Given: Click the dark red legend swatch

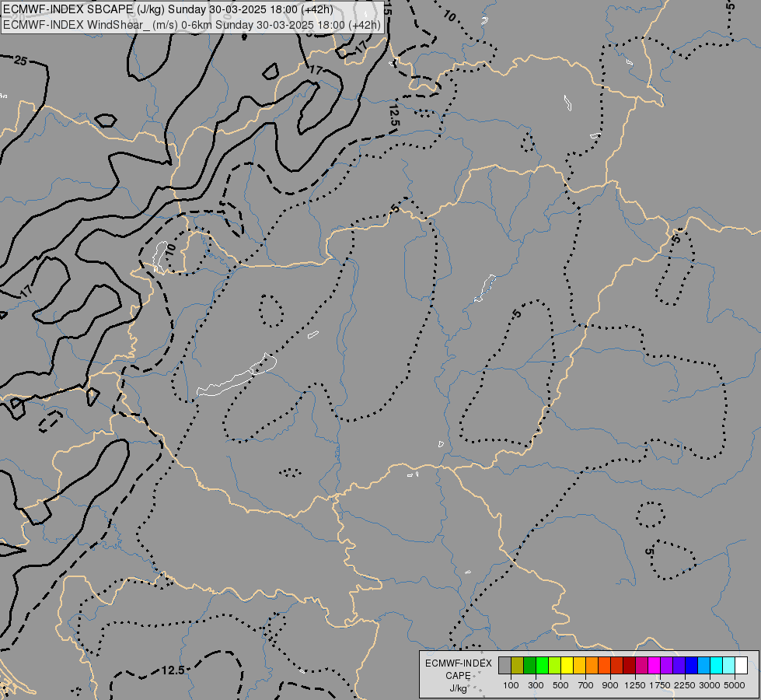Looking at the screenshot, I should point(630,666).
